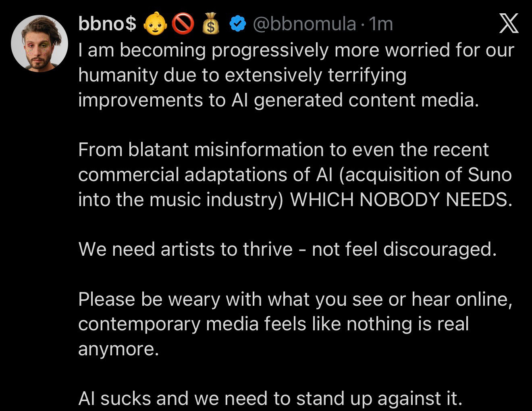532x411 pixels.
Task: Click the word "Suno" in the post
Action: click(x=490, y=175)
